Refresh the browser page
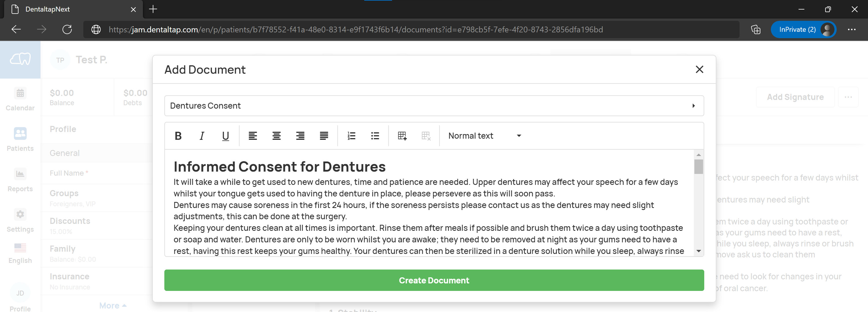 [67, 29]
